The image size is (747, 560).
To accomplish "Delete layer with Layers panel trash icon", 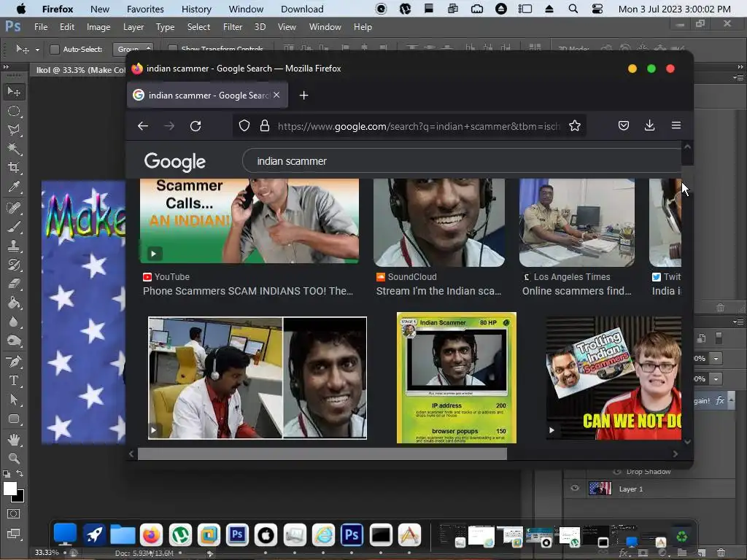I will point(721,553).
